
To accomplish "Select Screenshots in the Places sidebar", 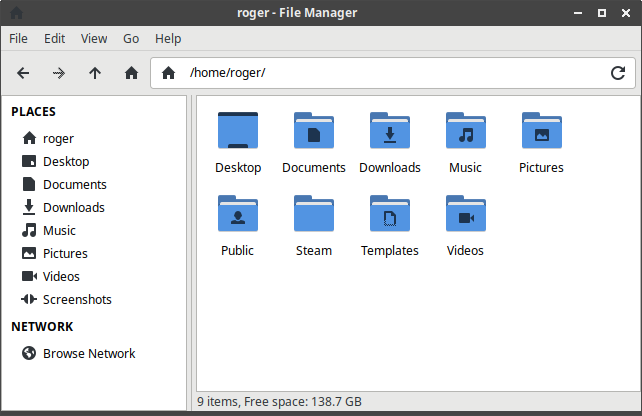I will tap(77, 299).
